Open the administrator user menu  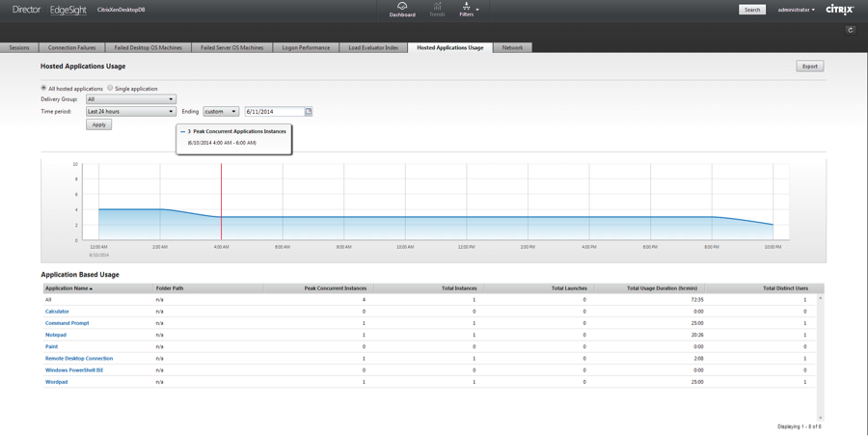tap(796, 10)
